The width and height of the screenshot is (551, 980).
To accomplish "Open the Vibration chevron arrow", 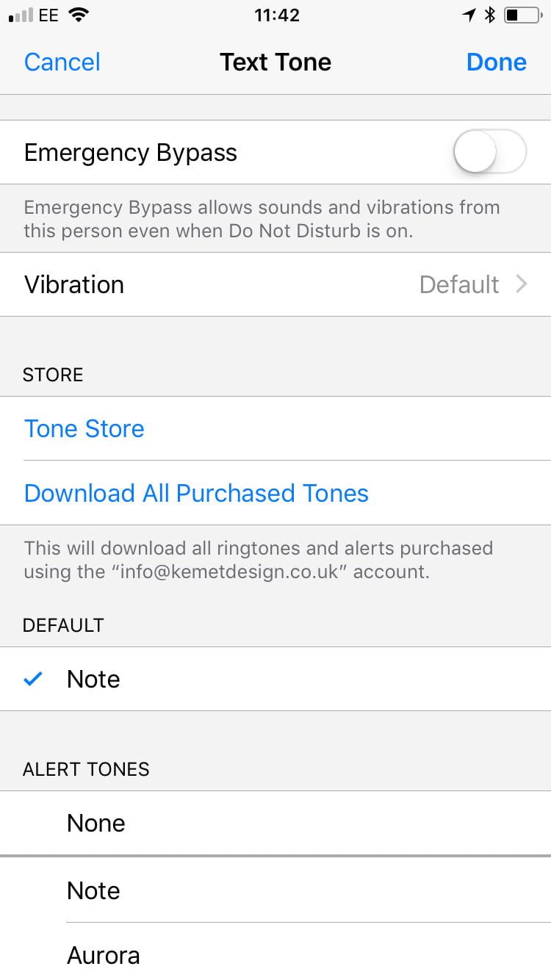I will (x=522, y=284).
